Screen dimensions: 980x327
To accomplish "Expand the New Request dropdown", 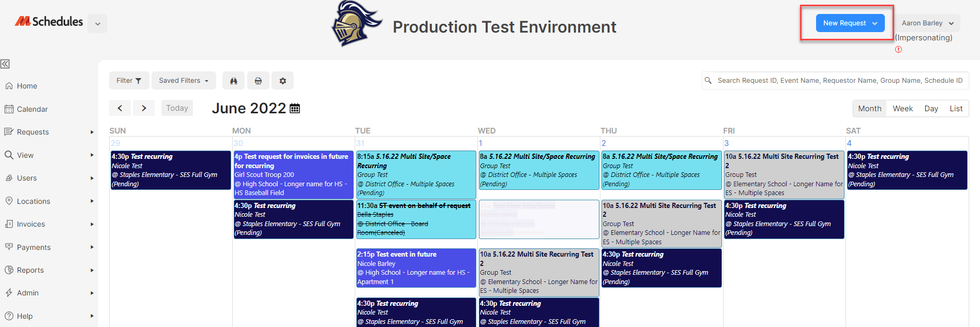I will pos(850,23).
